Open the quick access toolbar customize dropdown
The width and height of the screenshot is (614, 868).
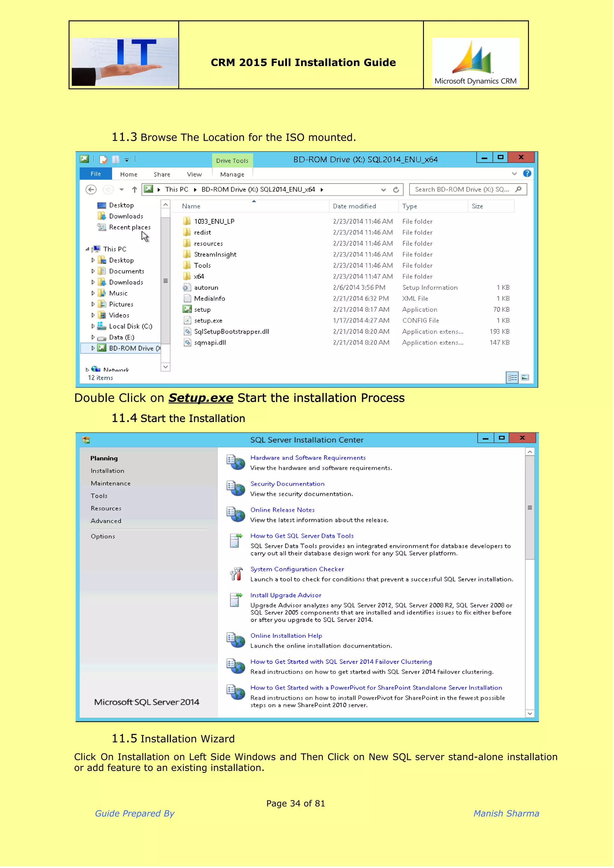127,160
